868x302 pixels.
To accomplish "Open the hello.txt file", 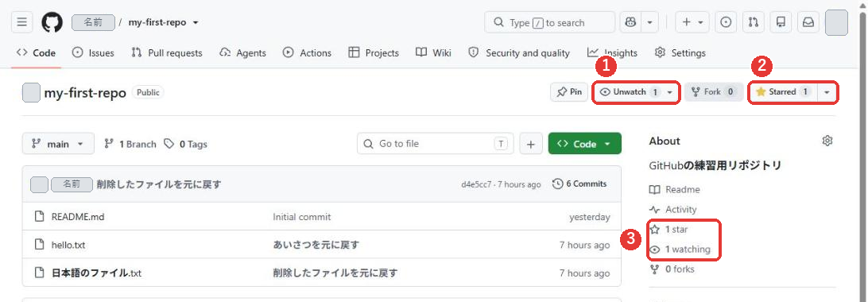I will 68,245.
